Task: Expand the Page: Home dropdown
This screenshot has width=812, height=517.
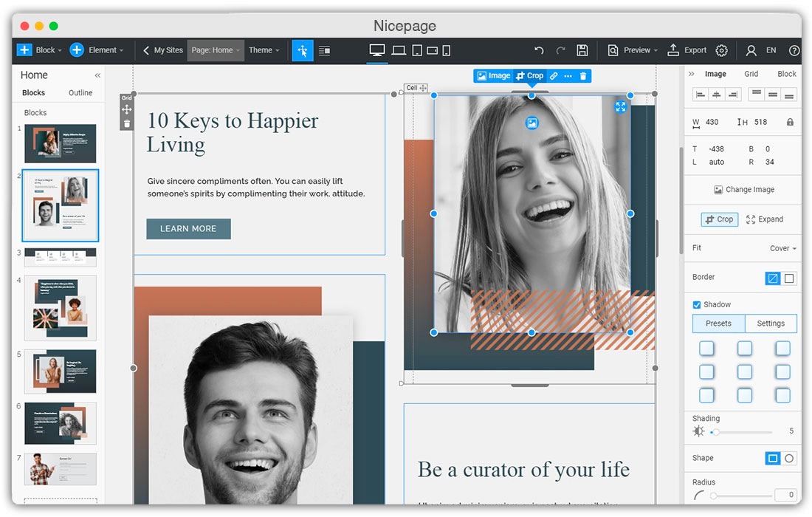Action: coord(216,50)
